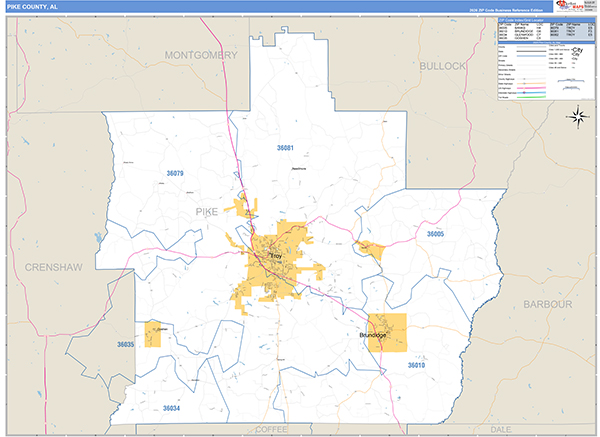Click the PIKE county label
Screen dimensions: 600x437
pyautogui.click(x=207, y=212)
